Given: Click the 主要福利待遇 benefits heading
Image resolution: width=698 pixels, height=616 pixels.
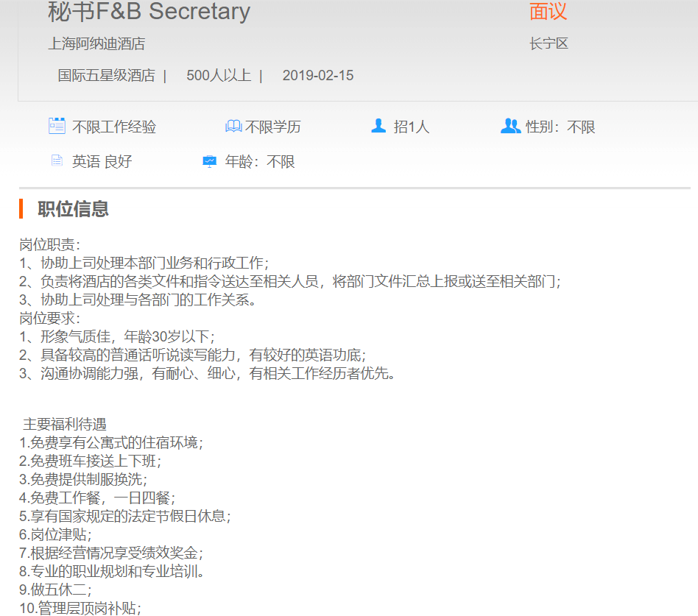Looking at the screenshot, I should [x=65, y=424].
